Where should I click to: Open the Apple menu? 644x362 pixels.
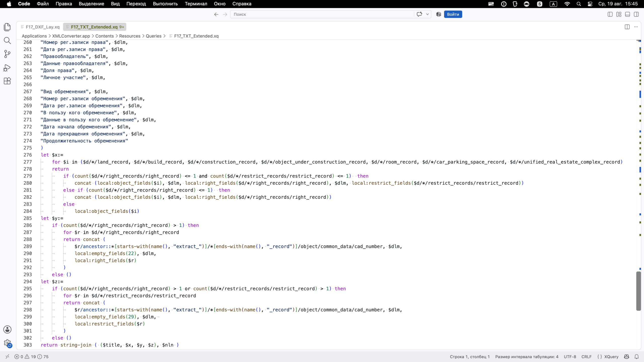pos(9,4)
